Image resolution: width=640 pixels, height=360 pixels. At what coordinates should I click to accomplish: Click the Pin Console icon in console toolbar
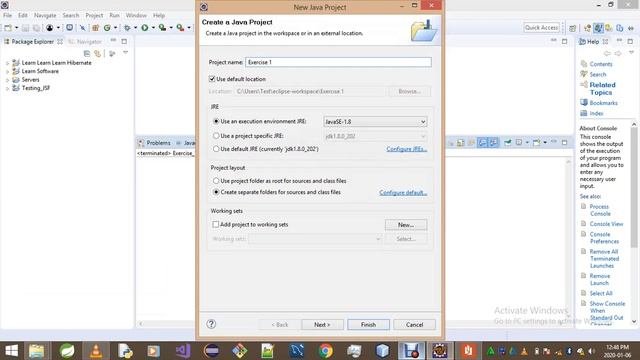508,142
